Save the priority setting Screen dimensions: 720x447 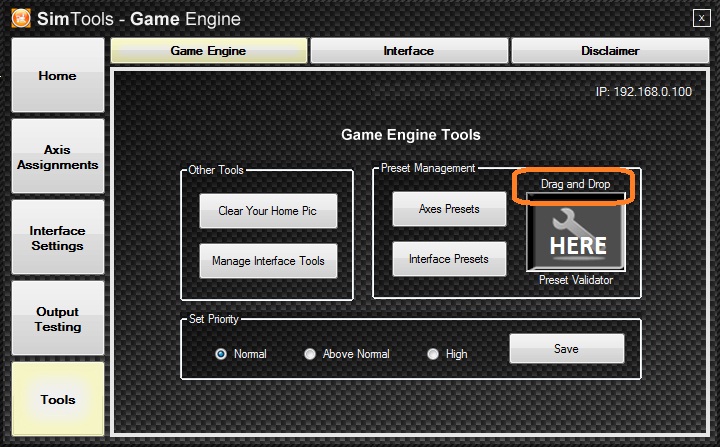567,349
